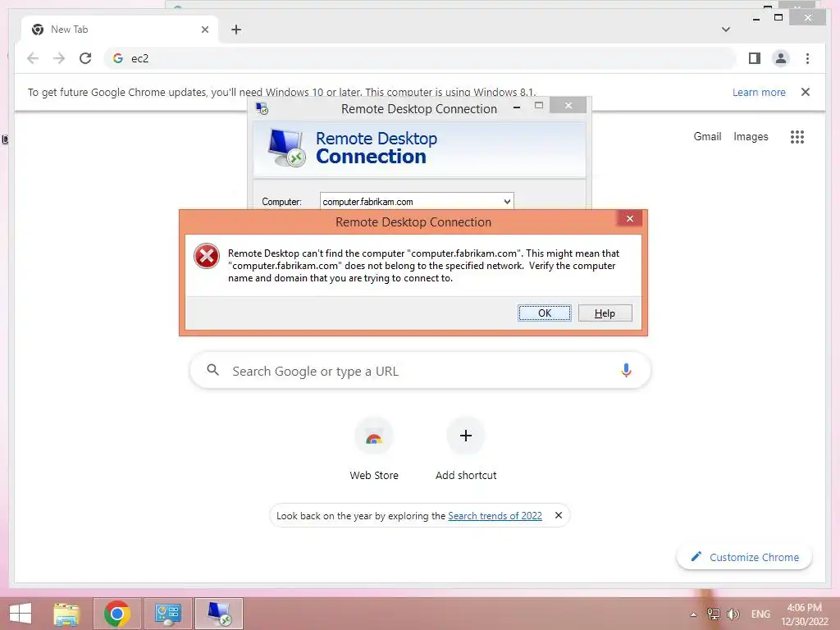Click the Remote Desktop window title icon
The image size is (840, 630).
(x=262, y=109)
